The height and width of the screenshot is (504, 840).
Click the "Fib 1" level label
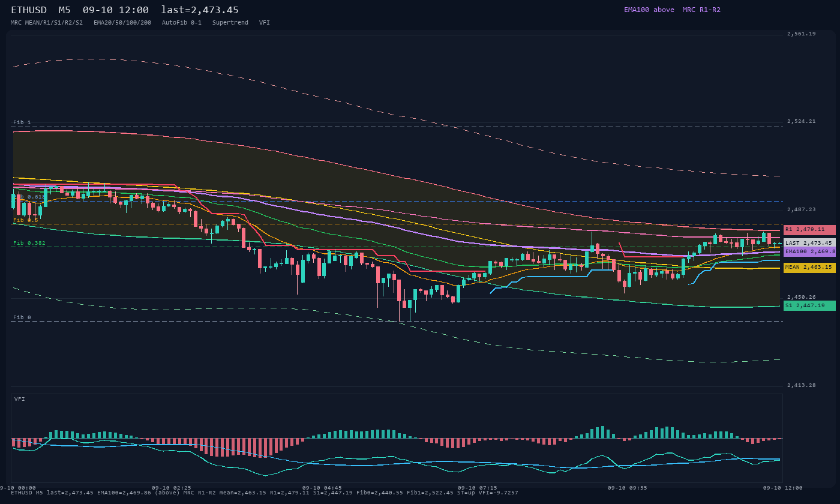click(22, 122)
